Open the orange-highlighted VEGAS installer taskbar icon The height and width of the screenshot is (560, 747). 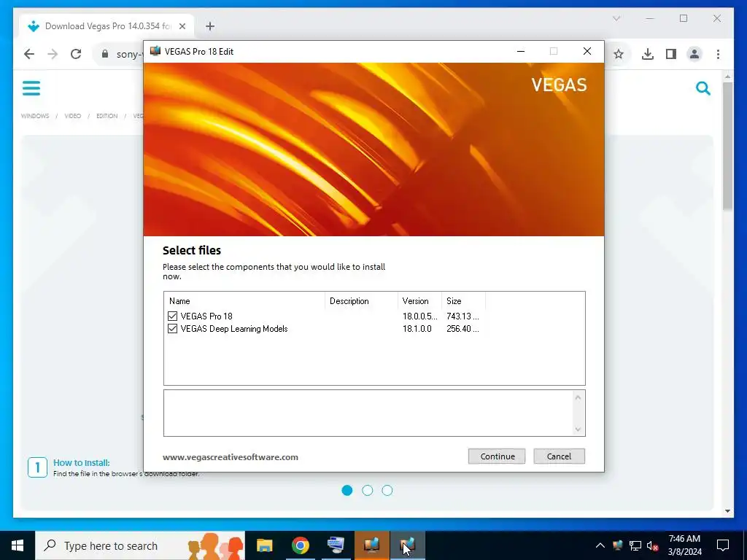[x=371, y=545]
